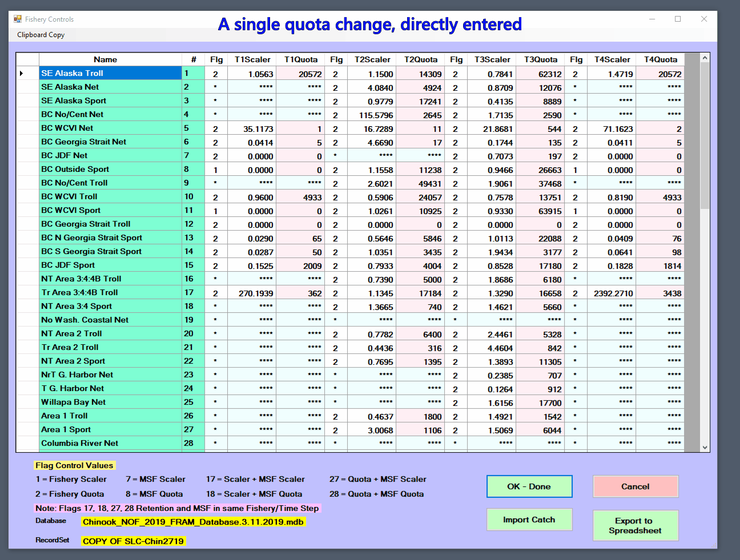Select the NT Area 2 Sport row name

pos(110,361)
